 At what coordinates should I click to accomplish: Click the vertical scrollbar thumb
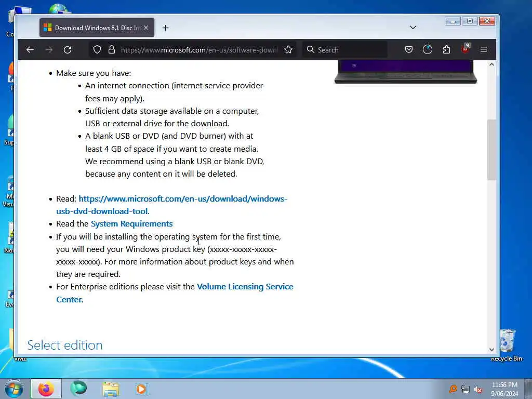click(x=491, y=150)
